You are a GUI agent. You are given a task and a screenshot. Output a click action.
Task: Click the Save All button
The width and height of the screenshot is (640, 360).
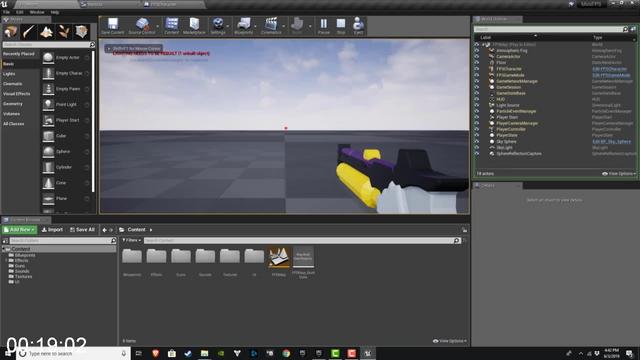(82, 230)
